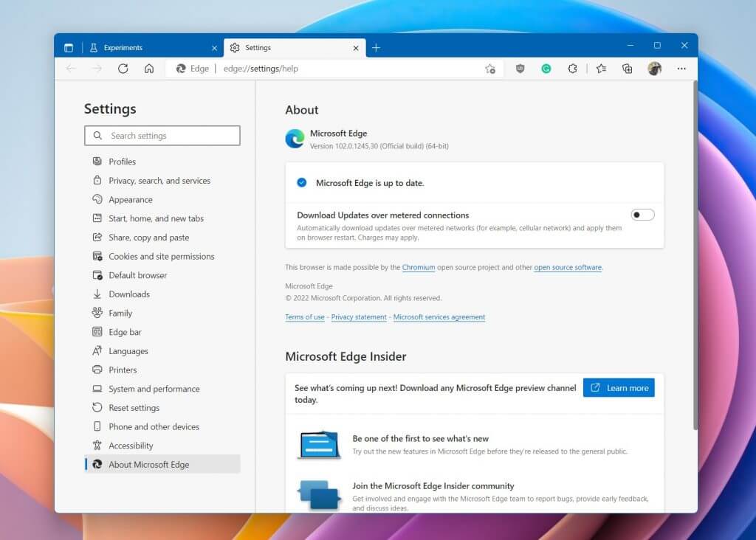Viewport: 756px width, 540px height.
Task: Open Edge bar settings
Action: (162, 332)
